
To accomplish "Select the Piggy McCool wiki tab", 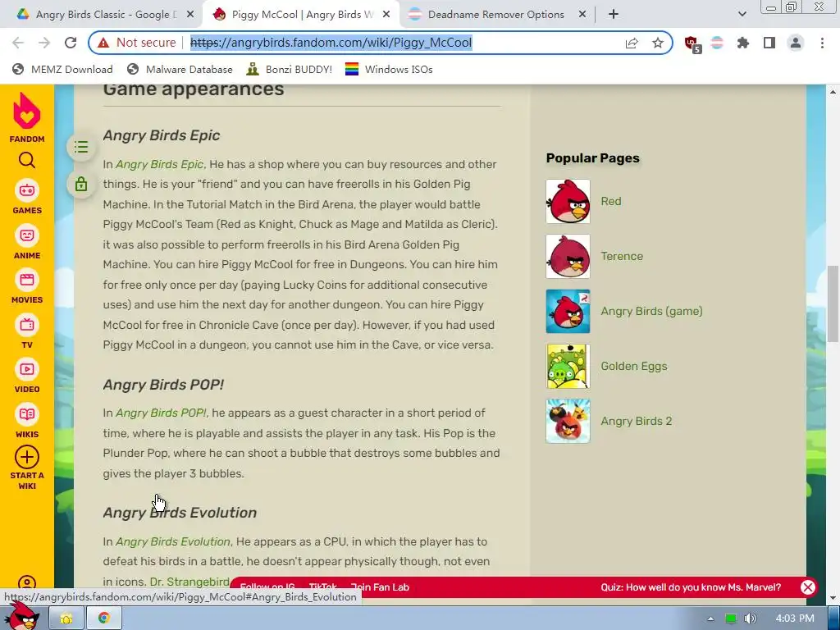I will pos(300,15).
